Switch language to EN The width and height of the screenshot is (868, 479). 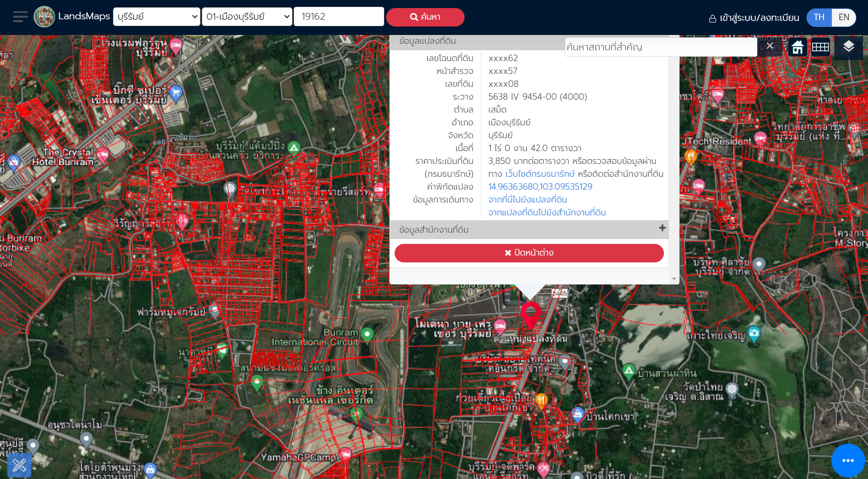coord(843,17)
